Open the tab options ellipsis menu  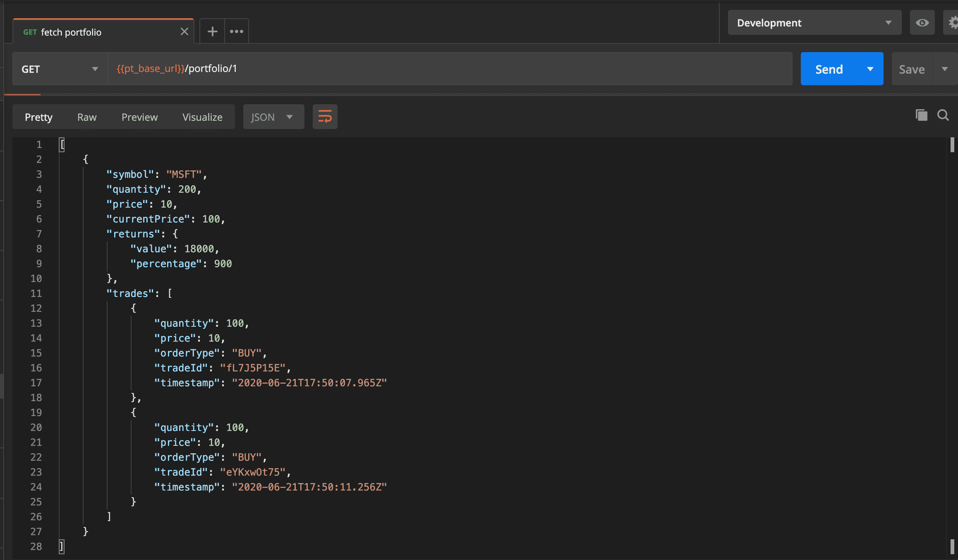[237, 31]
